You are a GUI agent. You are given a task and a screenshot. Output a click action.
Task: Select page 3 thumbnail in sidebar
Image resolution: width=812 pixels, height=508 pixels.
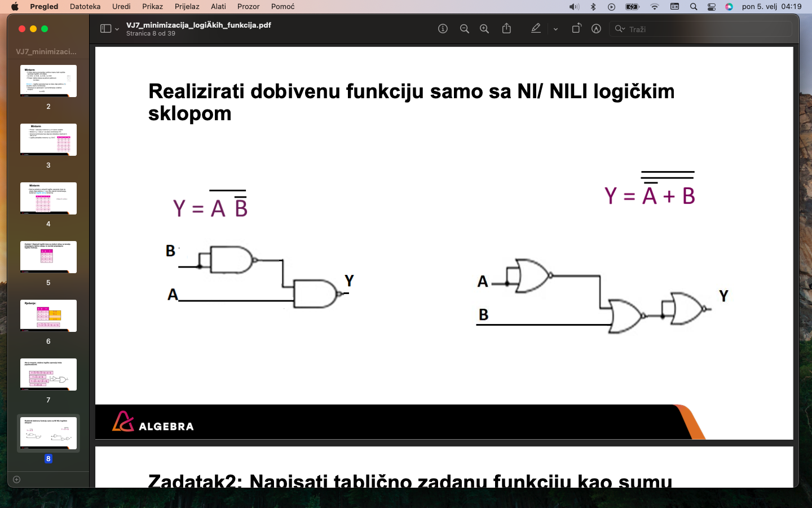(48, 139)
